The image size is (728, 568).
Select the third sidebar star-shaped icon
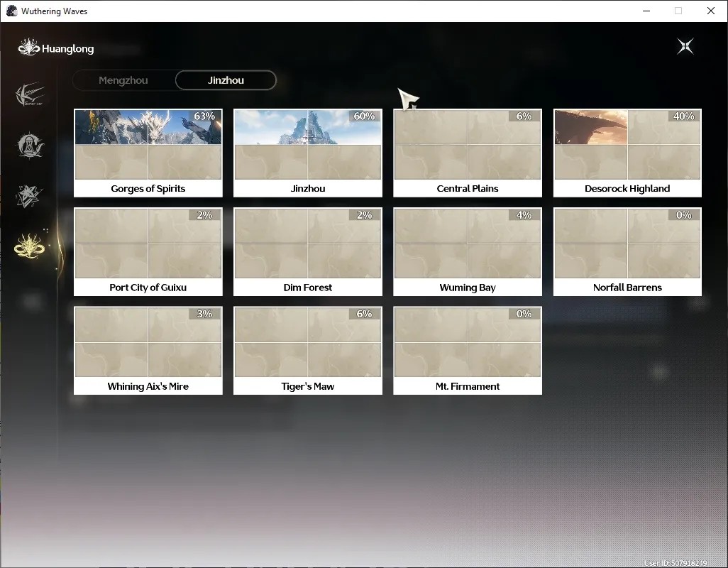(29, 196)
